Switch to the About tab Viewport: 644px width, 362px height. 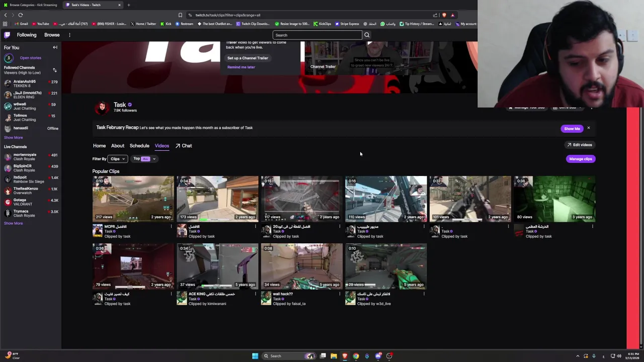click(x=118, y=146)
